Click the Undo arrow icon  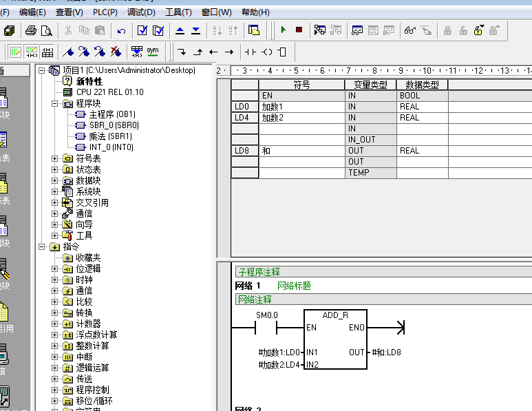121,30
